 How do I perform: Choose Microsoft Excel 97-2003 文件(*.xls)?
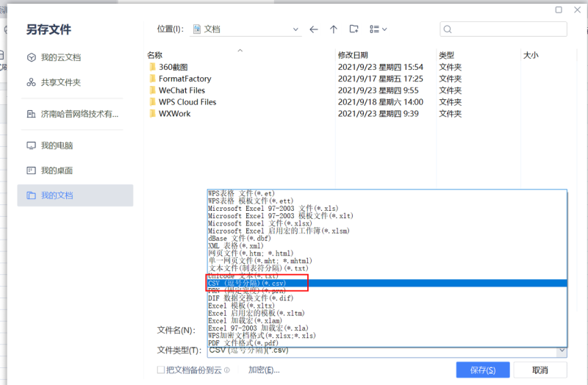click(x=387, y=209)
